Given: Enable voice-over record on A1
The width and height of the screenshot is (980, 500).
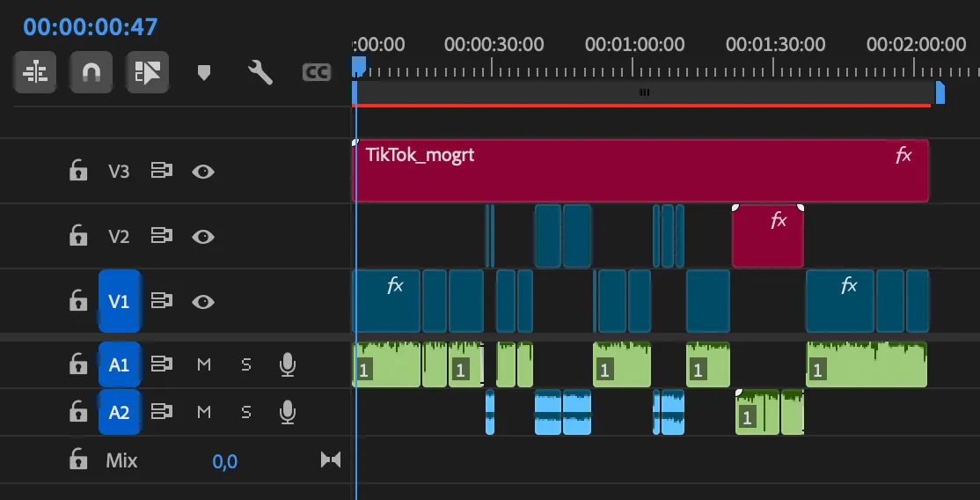Looking at the screenshot, I should [x=287, y=364].
